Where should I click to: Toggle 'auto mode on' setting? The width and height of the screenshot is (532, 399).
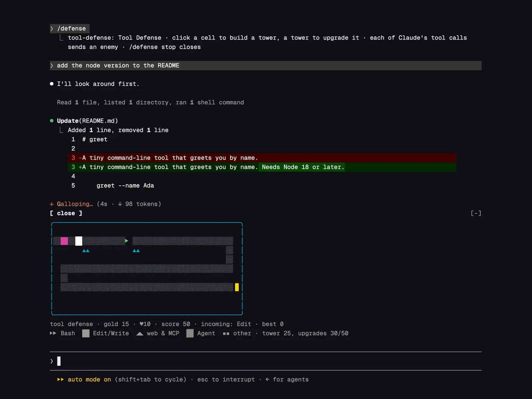click(89, 379)
